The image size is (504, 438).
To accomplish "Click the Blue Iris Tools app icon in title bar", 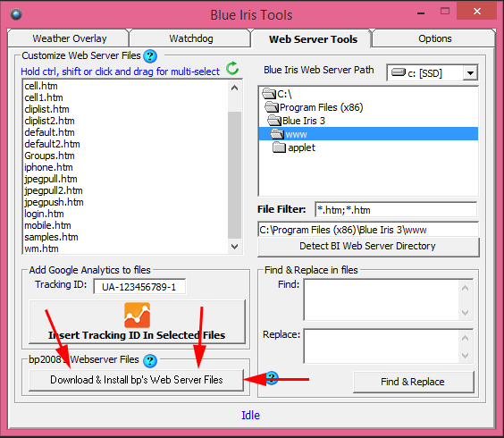I will pos(16,14).
